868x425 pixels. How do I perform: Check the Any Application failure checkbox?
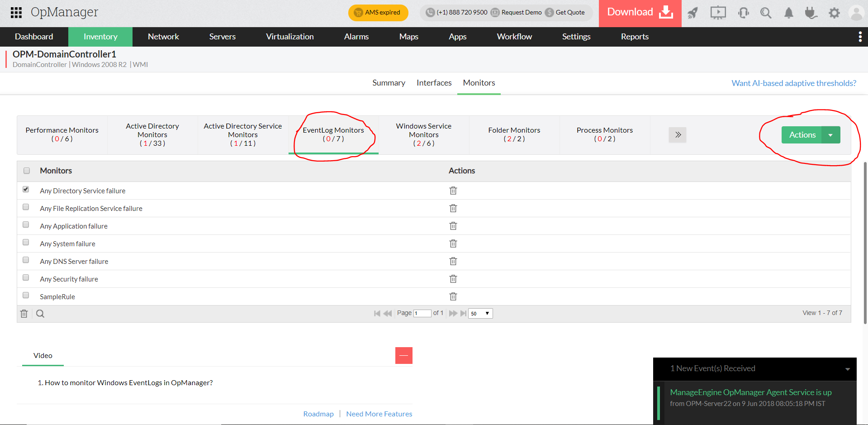pyautogui.click(x=26, y=224)
